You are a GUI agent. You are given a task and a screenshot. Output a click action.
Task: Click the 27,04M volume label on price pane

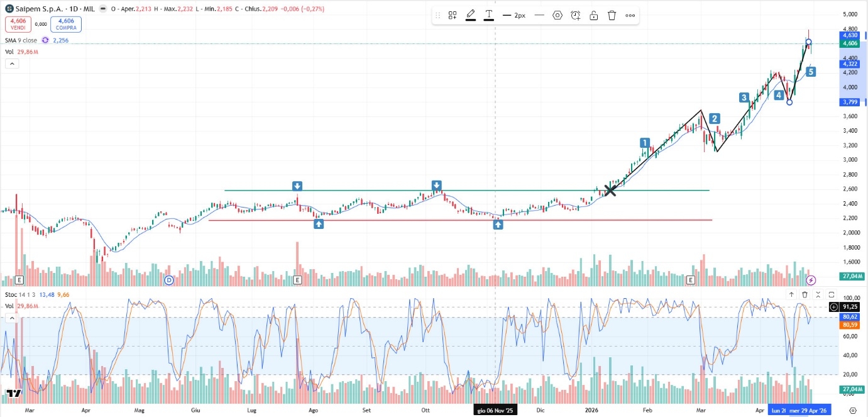[853, 276]
